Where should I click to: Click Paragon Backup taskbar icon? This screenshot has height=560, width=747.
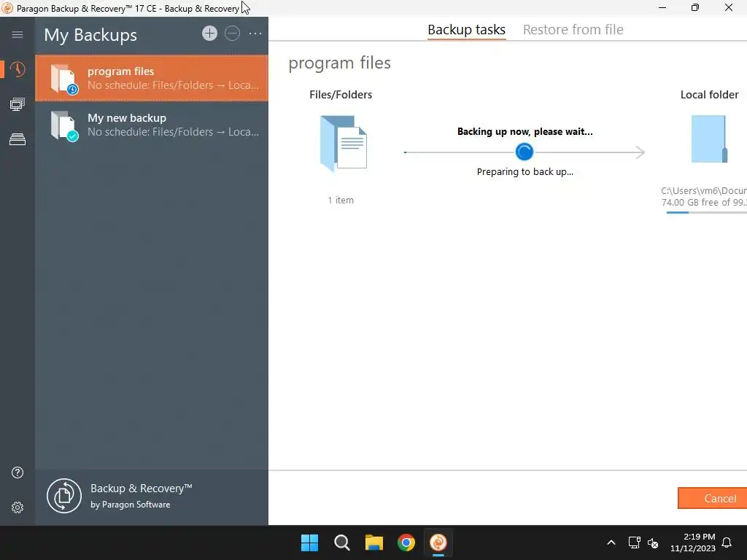click(438, 542)
